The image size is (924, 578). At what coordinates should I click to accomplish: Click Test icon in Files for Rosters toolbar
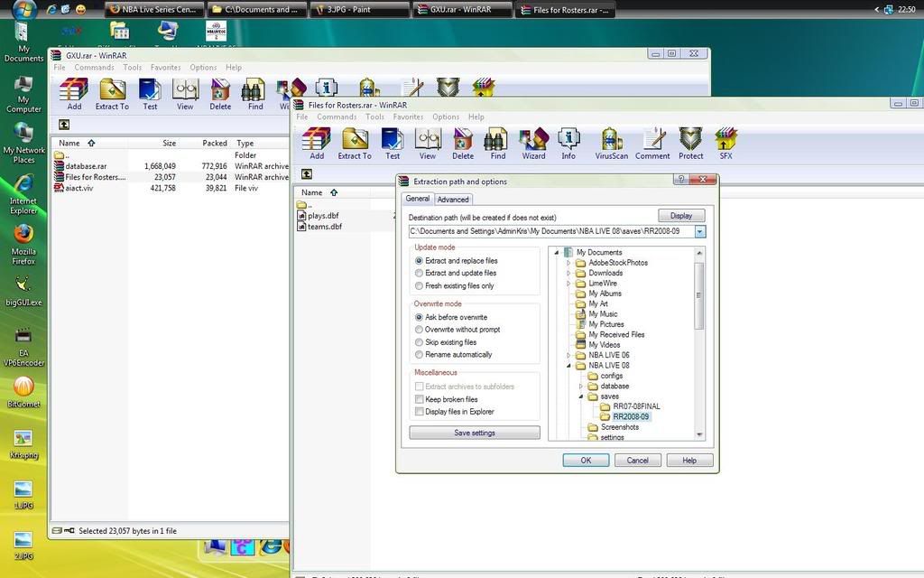(x=393, y=144)
